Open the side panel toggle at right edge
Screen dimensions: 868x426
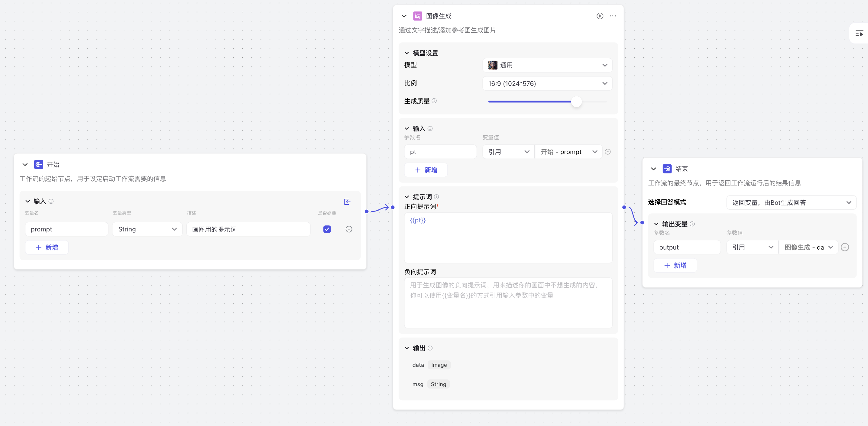coord(859,33)
